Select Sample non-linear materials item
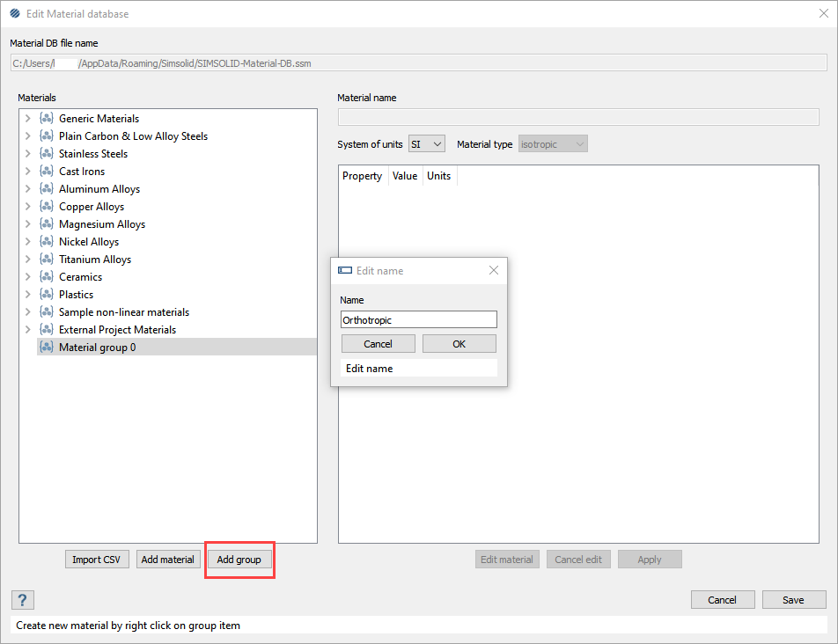Screen dimensions: 838x644 click(x=123, y=312)
